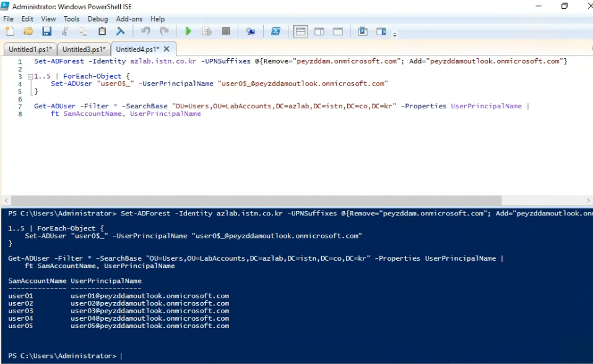Click Set-ADForest on script line 1

[x=59, y=61]
